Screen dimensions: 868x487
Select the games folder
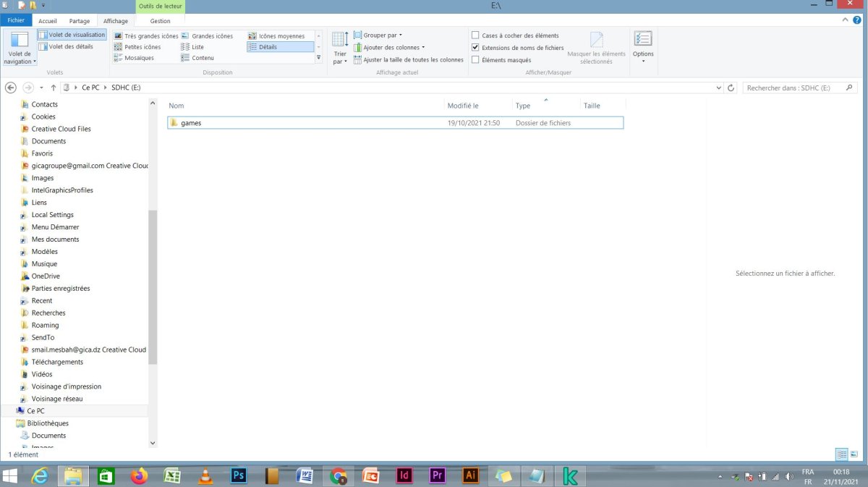tap(395, 123)
